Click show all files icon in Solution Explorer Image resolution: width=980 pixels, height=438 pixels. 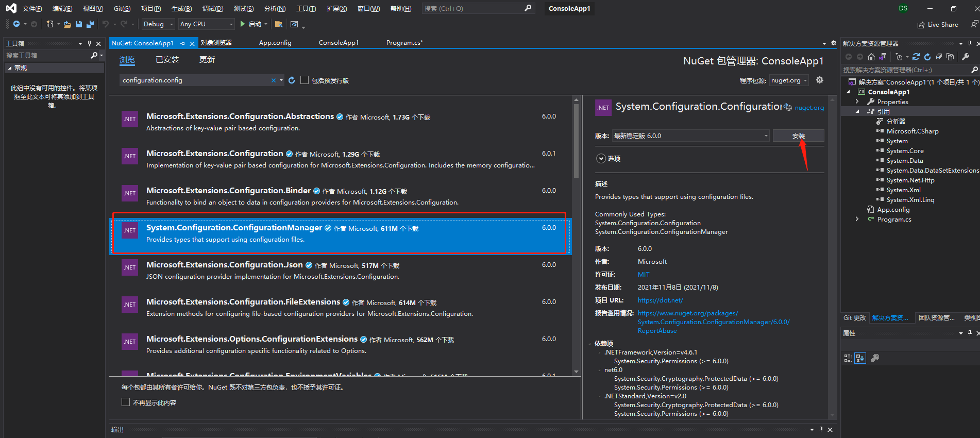point(950,57)
